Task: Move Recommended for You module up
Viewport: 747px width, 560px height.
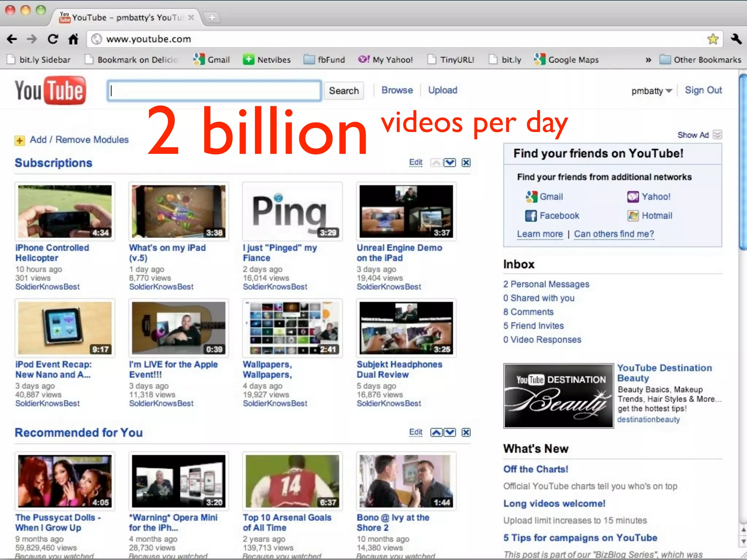Action: tap(436, 432)
